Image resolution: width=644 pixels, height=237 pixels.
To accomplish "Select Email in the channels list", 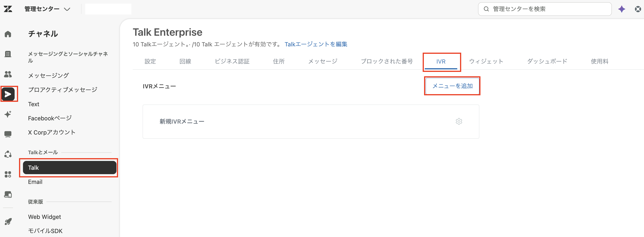I will tap(35, 182).
